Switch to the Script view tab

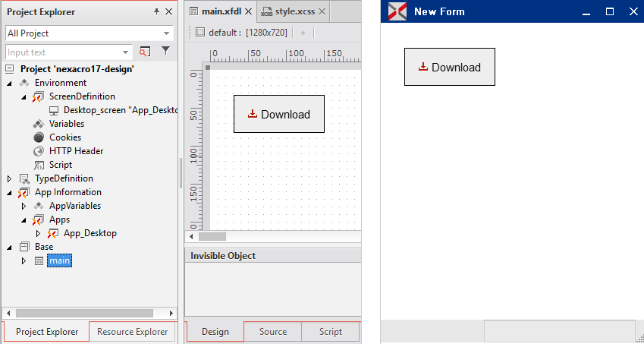(331, 332)
